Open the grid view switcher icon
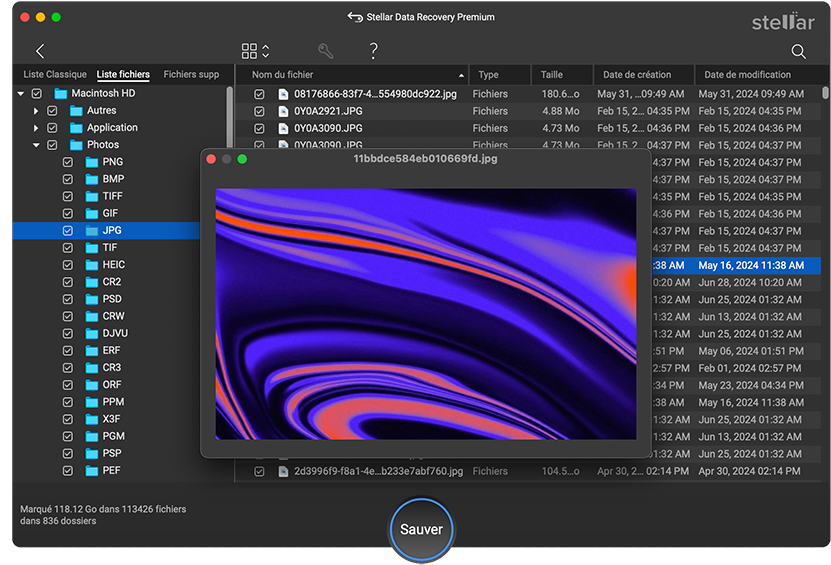Screen dimensions: 831x565 pyautogui.click(x=249, y=51)
